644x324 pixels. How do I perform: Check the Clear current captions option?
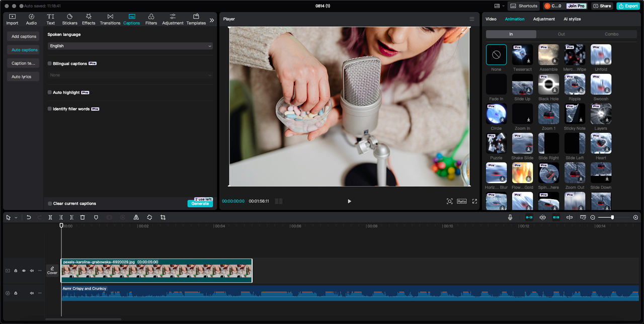(x=50, y=204)
